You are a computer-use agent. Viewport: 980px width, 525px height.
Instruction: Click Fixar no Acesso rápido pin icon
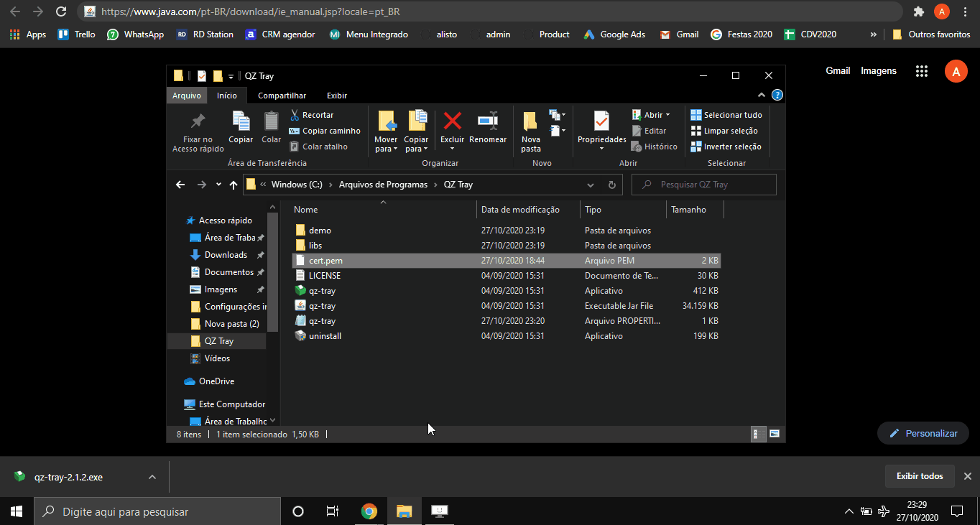coord(198,121)
